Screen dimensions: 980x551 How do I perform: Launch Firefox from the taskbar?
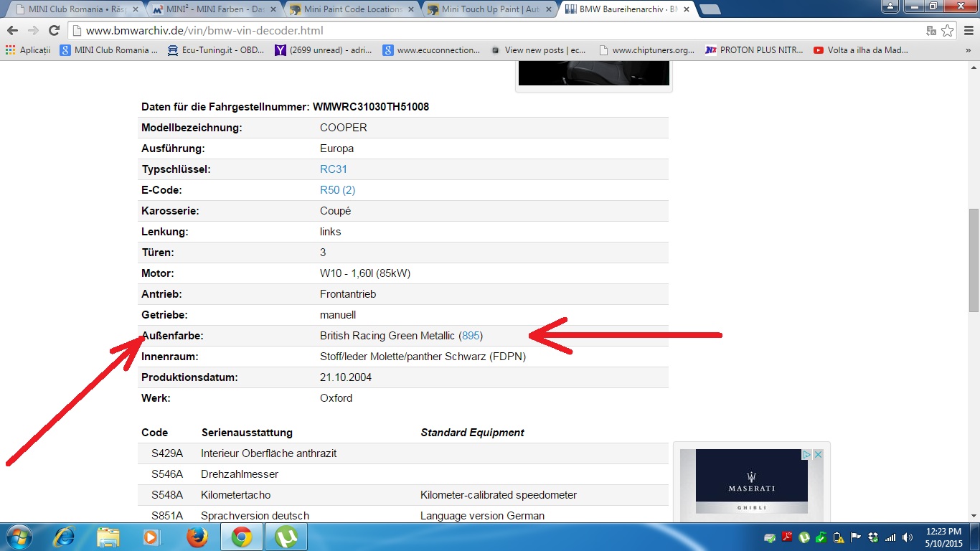click(x=197, y=537)
